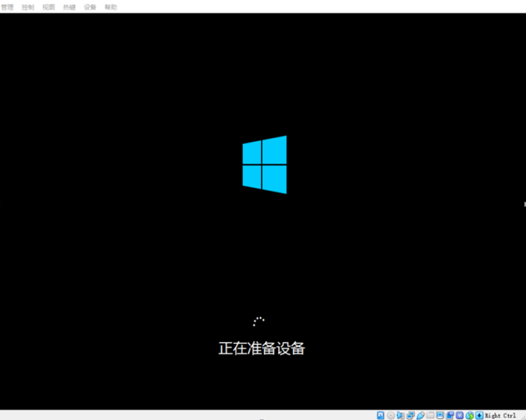
Task: Open the audio indicator in status bar
Action: point(400,415)
